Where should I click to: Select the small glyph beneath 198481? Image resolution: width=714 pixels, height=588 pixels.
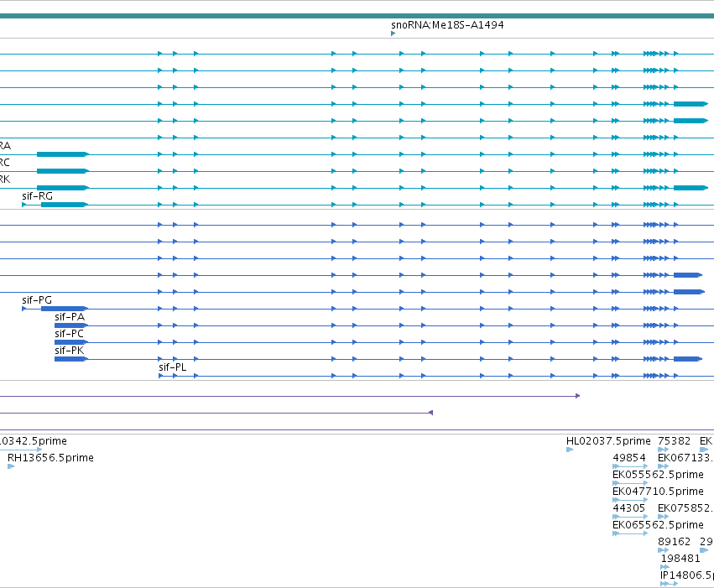[x=664, y=567]
